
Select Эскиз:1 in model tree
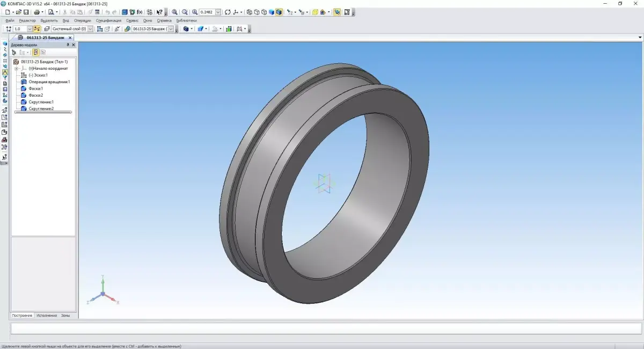click(x=38, y=75)
